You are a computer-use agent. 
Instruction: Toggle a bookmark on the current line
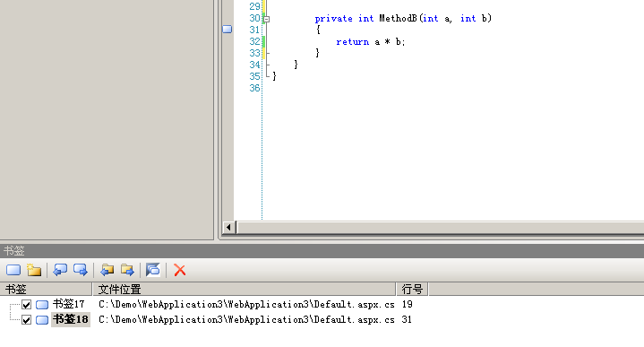click(x=13, y=270)
